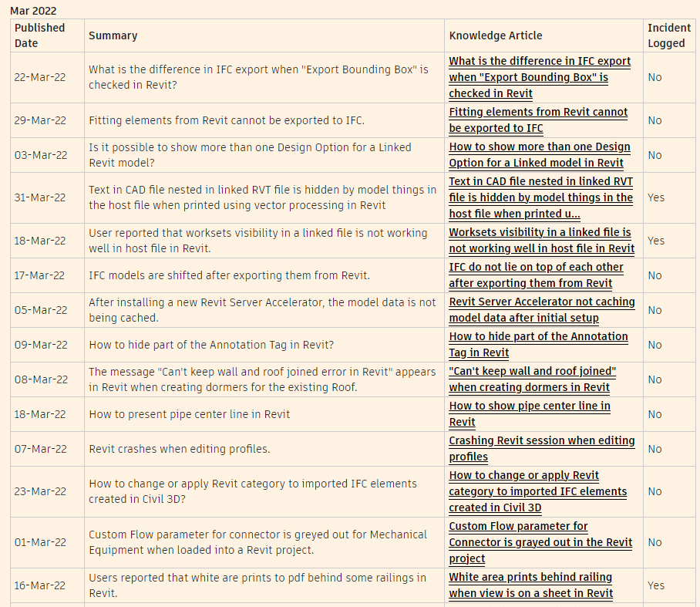Click summary 'Fitting elements from Revit cannot be exported to IFC.'

pos(227,120)
